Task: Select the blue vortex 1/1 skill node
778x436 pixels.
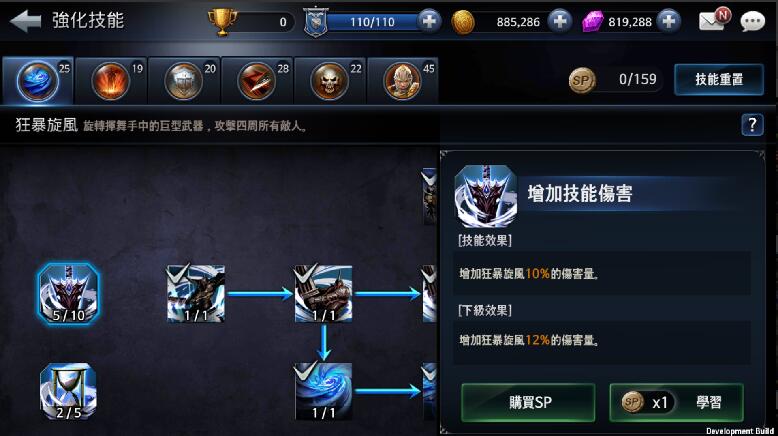Action: (x=323, y=391)
